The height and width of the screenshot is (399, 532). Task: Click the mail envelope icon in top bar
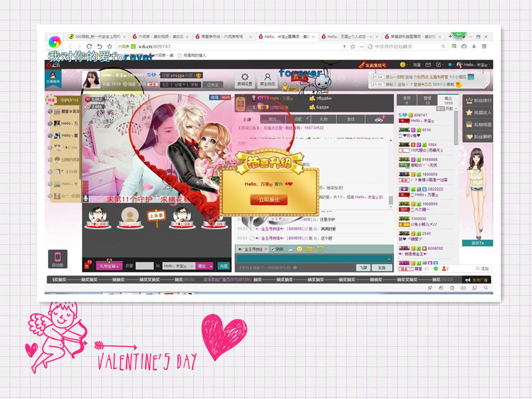click(x=428, y=65)
